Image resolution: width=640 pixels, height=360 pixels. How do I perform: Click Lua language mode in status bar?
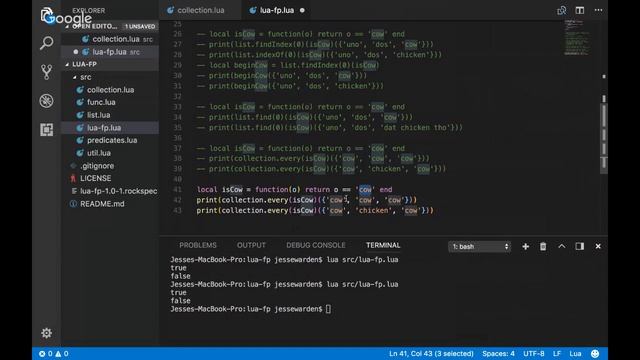pos(575,353)
